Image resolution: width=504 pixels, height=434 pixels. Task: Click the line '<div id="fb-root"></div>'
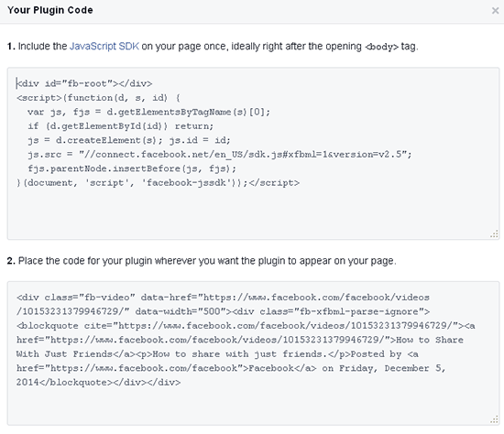[84, 83]
